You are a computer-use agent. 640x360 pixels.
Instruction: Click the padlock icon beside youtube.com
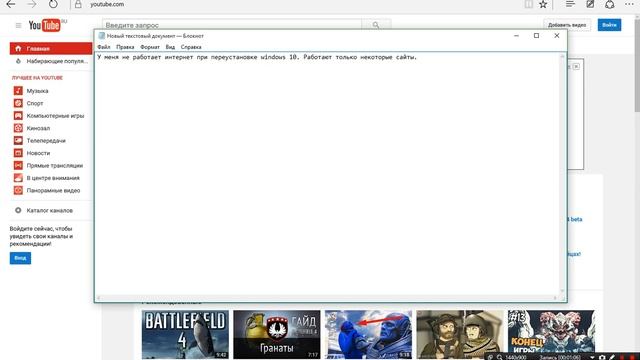(x=78, y=4)
